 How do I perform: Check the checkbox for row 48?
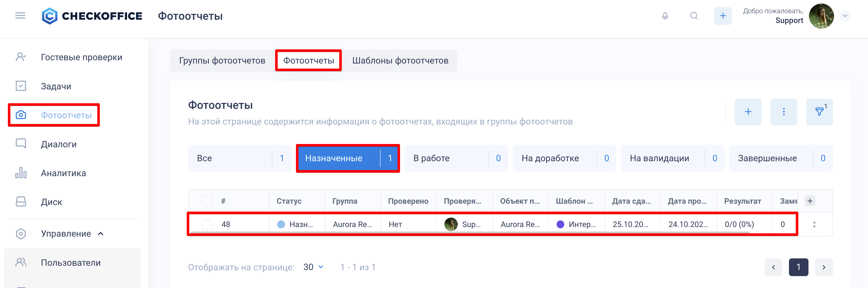[207, 224]
